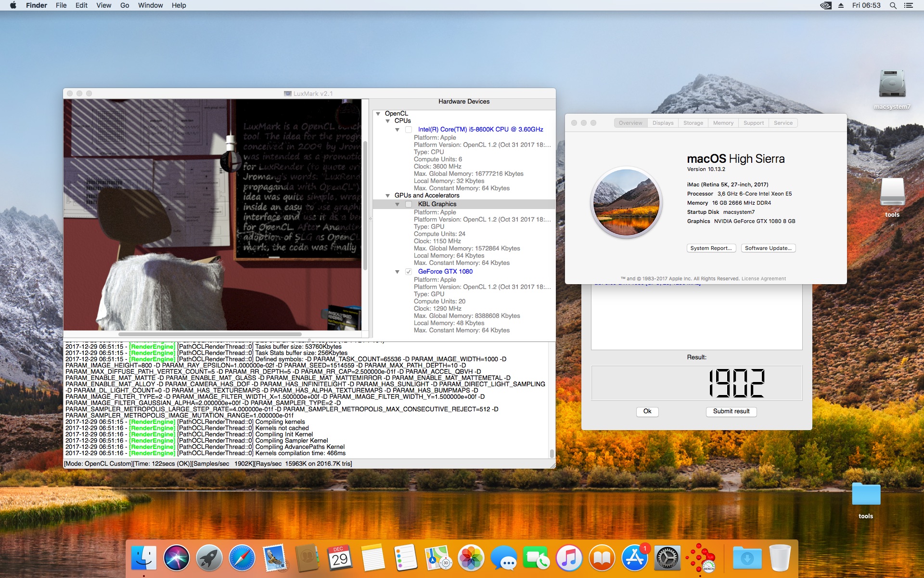Click the render view horizontal scrollbar
The height and width of the screenshot is (578, 924).
[210, 334]
